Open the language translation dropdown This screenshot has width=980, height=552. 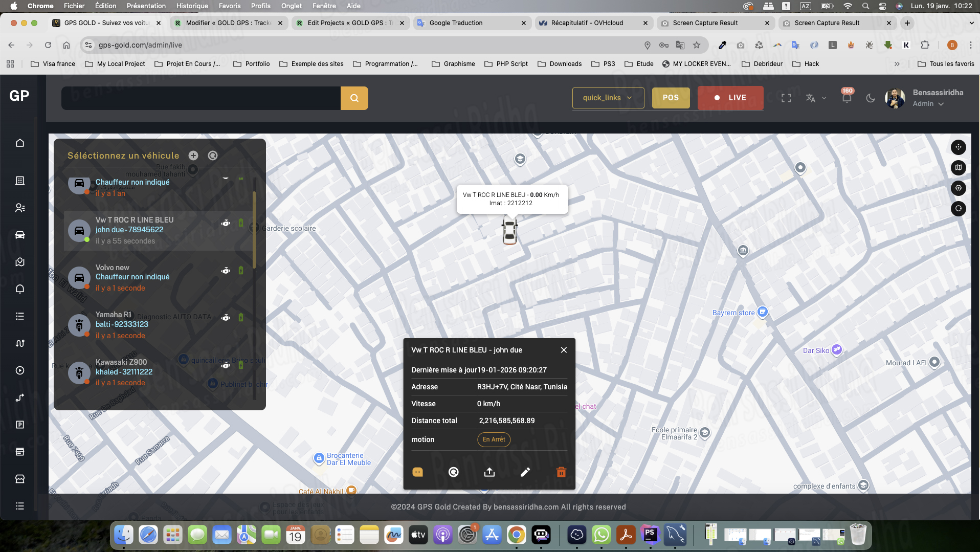[x=815, y=98]
